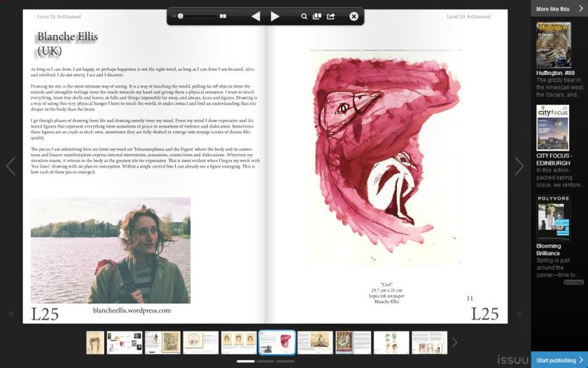Select the highlighted current spread thumbnail
The width and height of the screenshot is (588, 368).
coord(277,343)
